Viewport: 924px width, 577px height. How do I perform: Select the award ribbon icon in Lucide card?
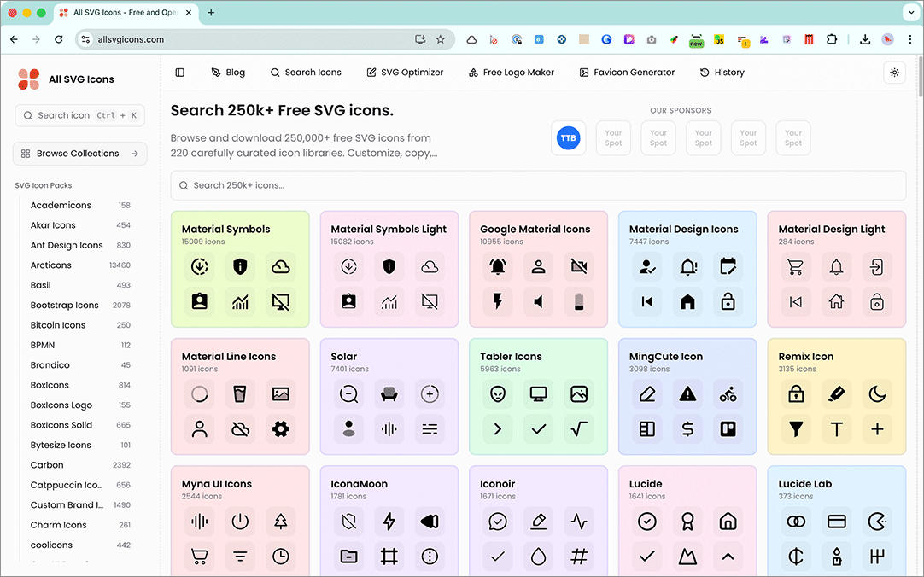[x=687, y=522]
